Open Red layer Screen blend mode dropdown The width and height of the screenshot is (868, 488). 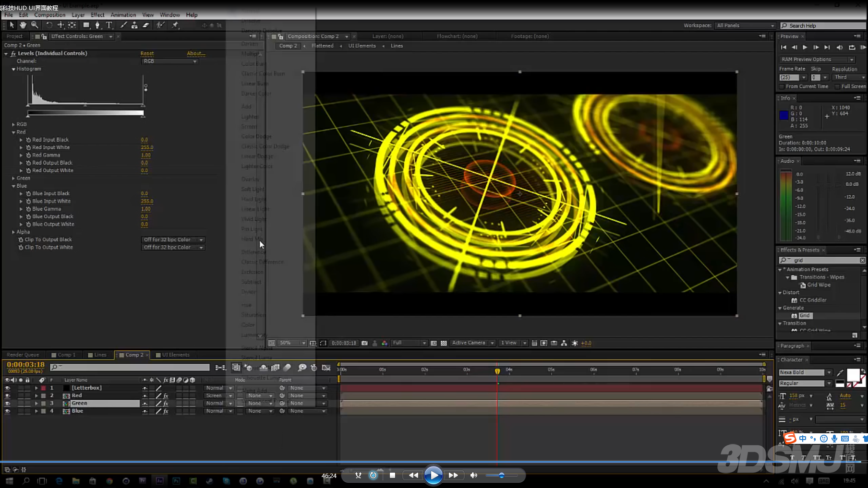219,396
